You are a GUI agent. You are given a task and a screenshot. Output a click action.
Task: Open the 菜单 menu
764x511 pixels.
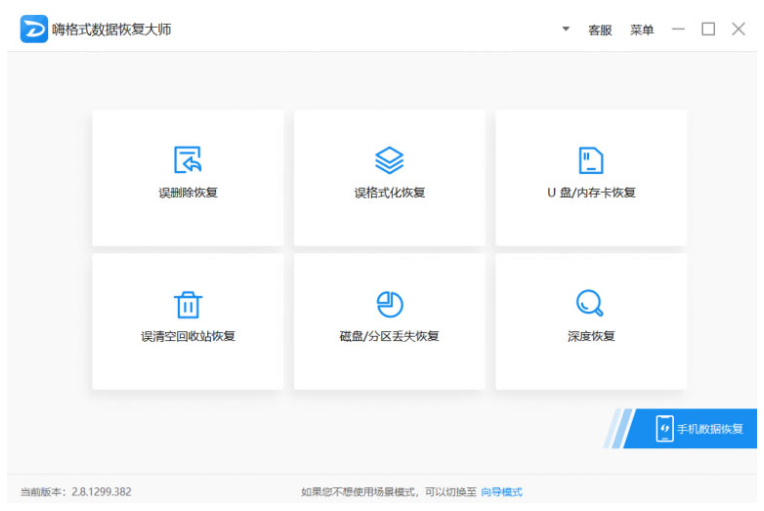tap(642, 30)
